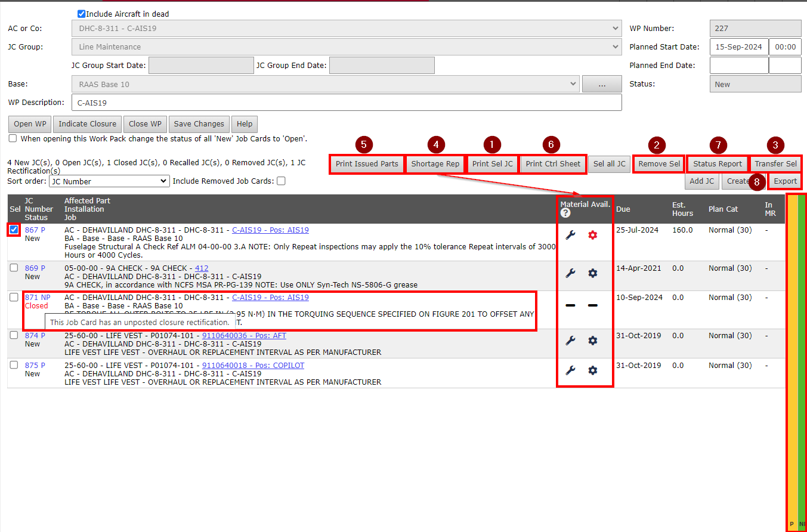Image resolution: width=807 pixels, height=532 pixels.
Task: Click the wrench icon for job card 867
Action: [570, 235]
